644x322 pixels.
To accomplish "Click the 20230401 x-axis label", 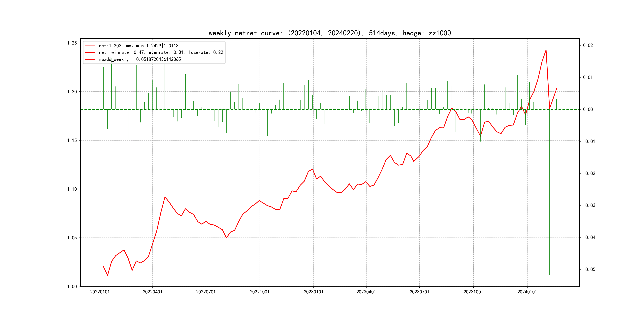I will point(366,292).
